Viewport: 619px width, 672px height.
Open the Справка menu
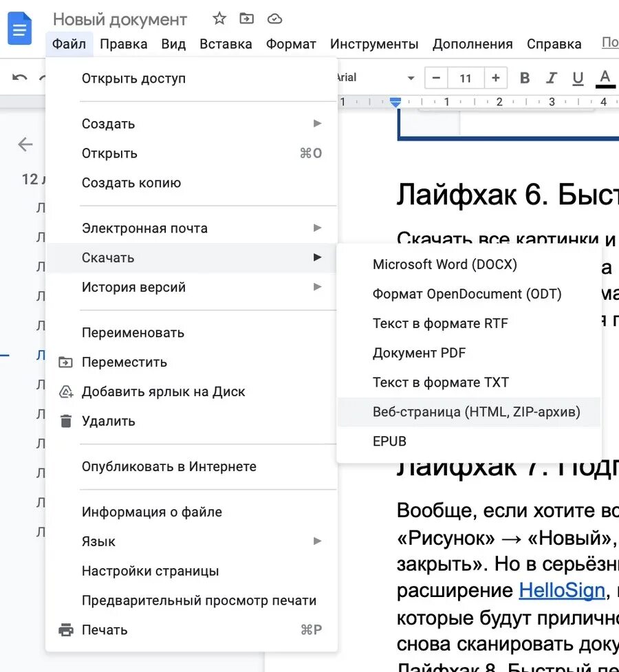coord(554,44)
